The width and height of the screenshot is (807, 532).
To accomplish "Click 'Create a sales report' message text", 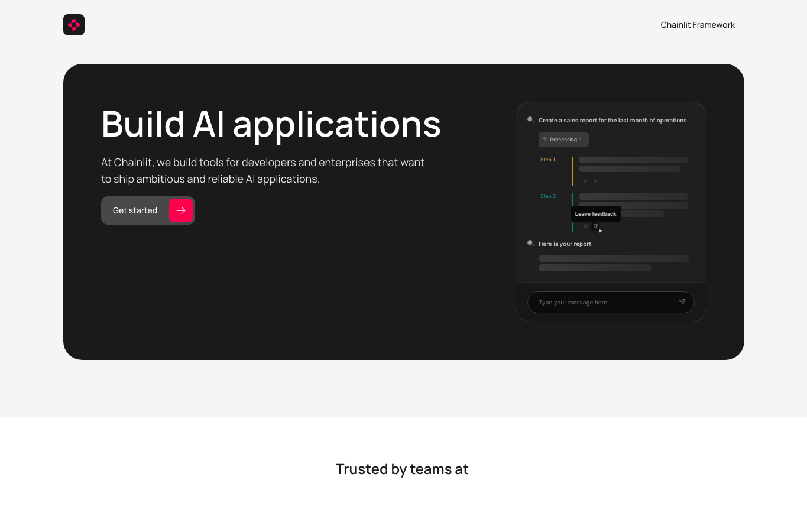I will [613, 120].
